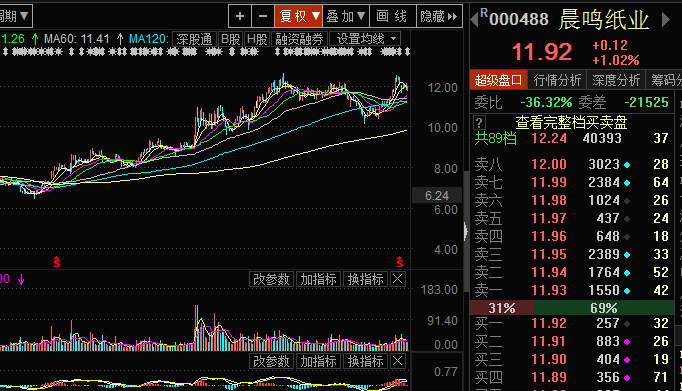
Task: Toggle the B股 tag button
Action: [x=230, y=39]
